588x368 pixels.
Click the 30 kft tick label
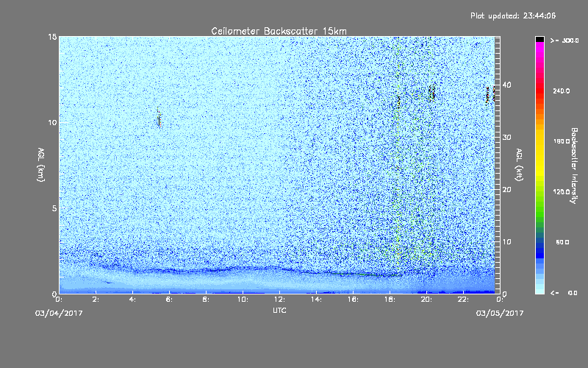point(506,138)
